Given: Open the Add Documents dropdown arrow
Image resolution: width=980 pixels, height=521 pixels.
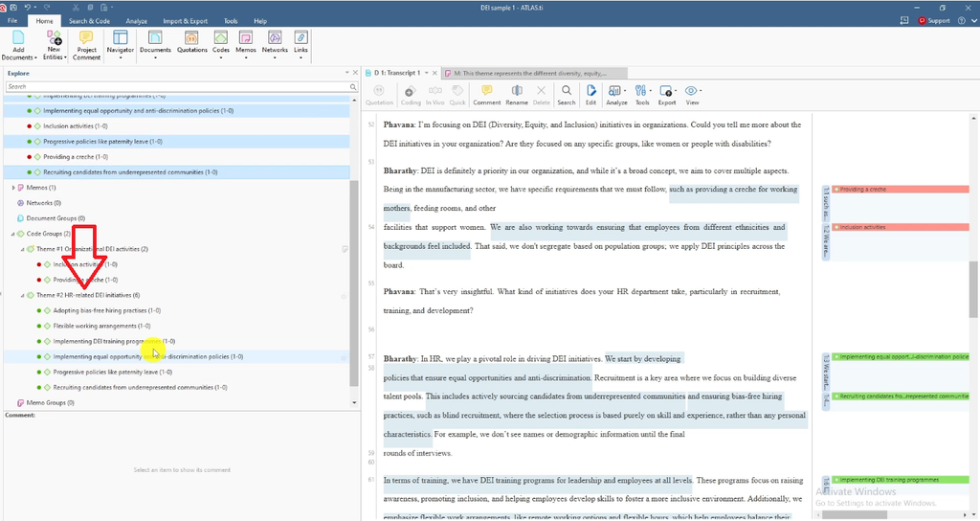Looking at the screenshot, I should click(35, 57).
